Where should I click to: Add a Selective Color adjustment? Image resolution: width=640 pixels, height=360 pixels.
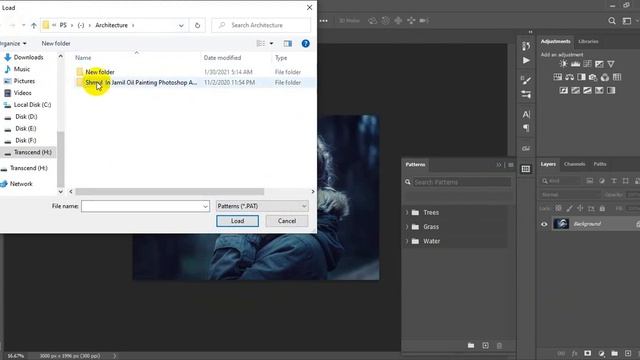pos(599,90)
